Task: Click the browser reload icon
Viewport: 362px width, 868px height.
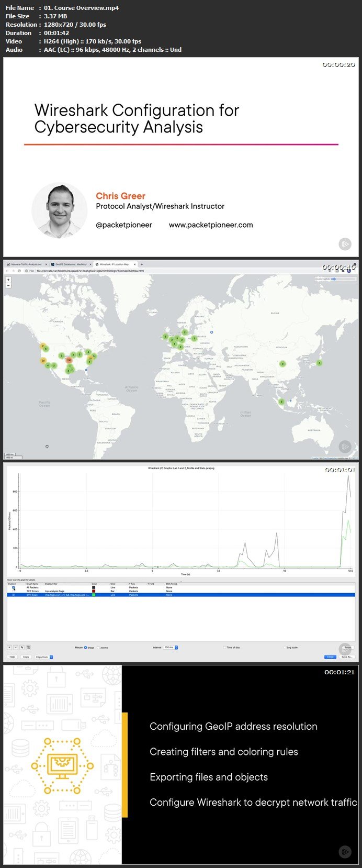Action: [19, 271]
